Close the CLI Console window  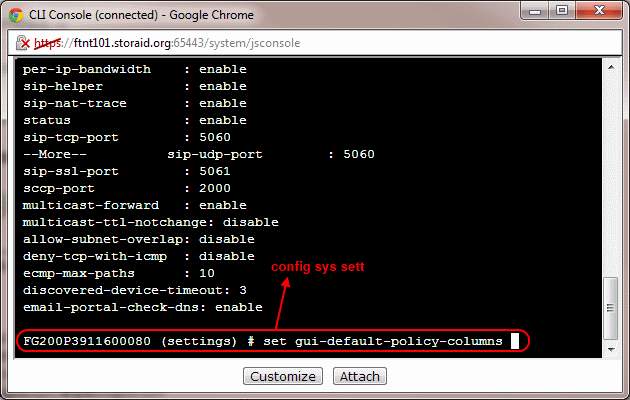tap(599, 11)
